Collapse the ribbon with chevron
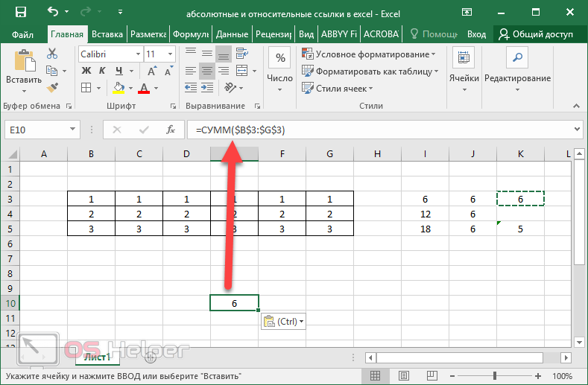Image resolution: width=588 pixels, height=385 pixels. click(576, 106)
